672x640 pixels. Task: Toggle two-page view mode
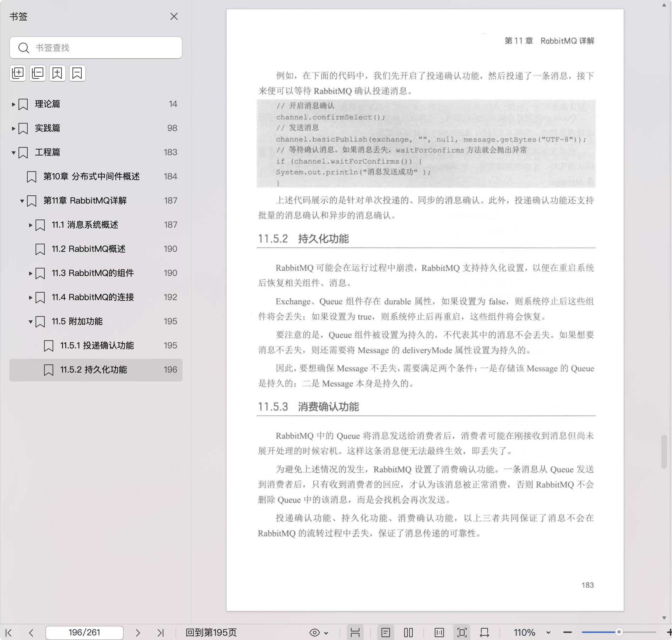coord(408,633)
